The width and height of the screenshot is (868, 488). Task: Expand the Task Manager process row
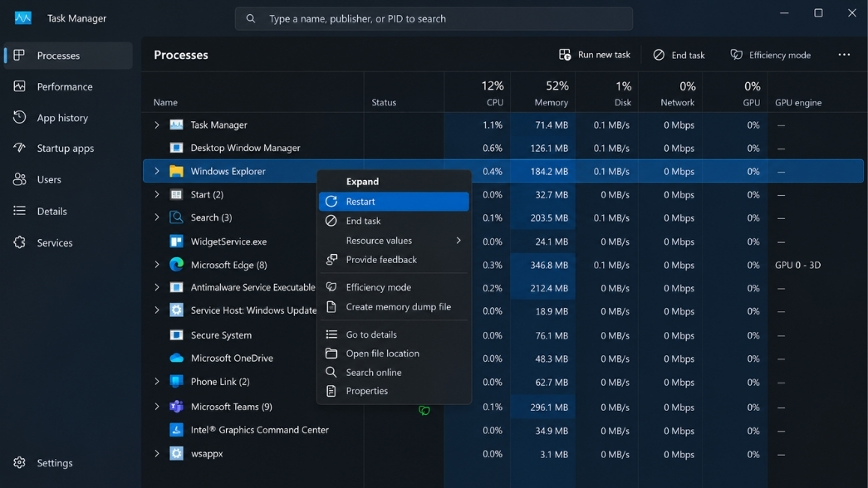point(157,125)
